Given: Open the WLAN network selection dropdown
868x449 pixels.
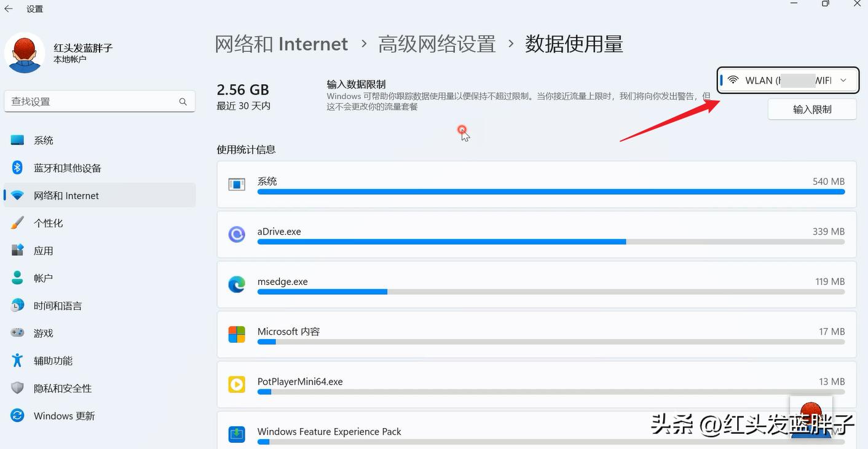Looking at the screenshot, I should (x=787, y=80).
